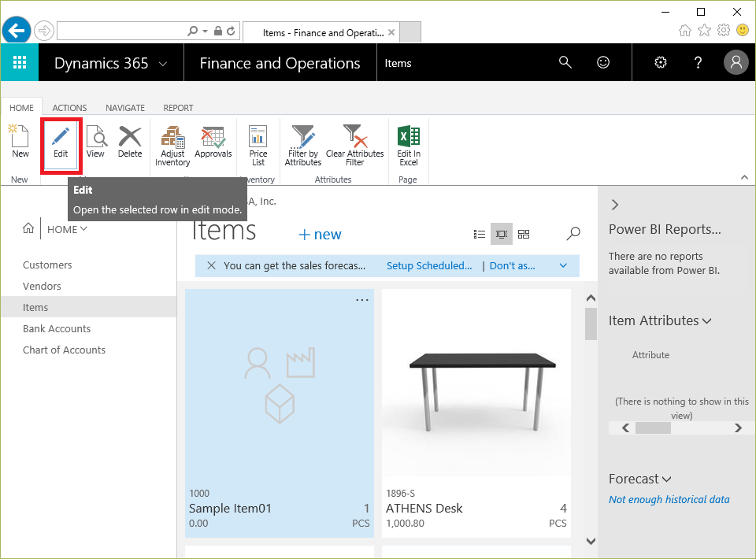The image size is (756, 559).
Task: Dismiss the sales forecast notification
Action: click(x=211, y=265)
